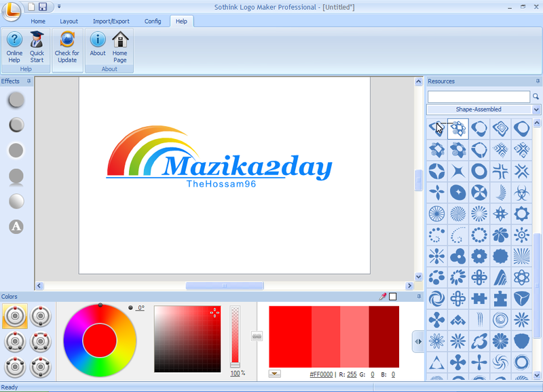Click the Resources search magnifier icon
The image size is (543, 392).
(x=536, y=96)
